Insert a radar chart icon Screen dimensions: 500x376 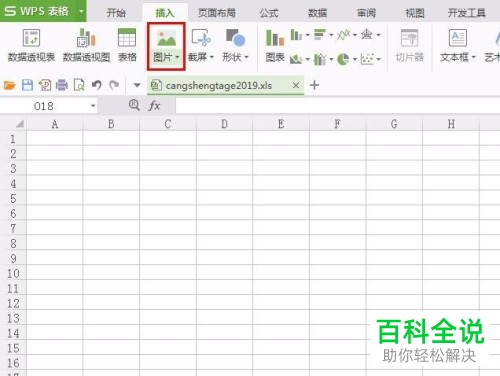[x=367, y=34]
